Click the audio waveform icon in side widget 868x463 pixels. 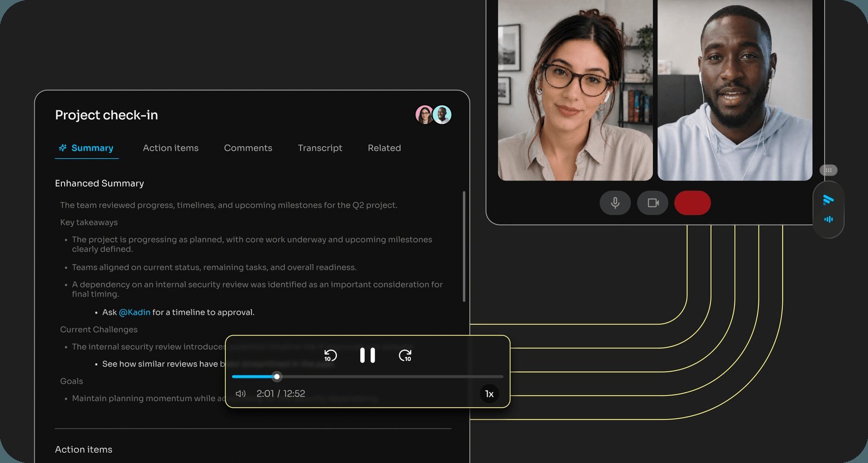828,220
